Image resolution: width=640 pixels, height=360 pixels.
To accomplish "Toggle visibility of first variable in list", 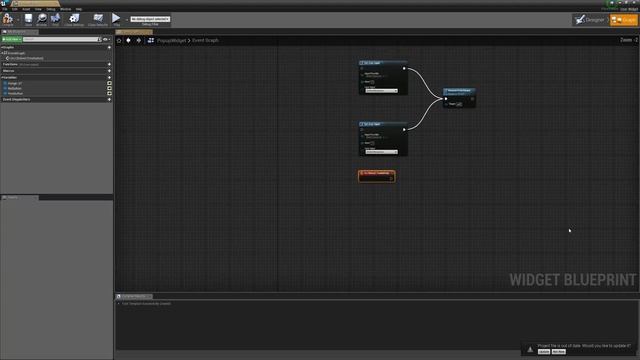I will click(x=109, y=83).
